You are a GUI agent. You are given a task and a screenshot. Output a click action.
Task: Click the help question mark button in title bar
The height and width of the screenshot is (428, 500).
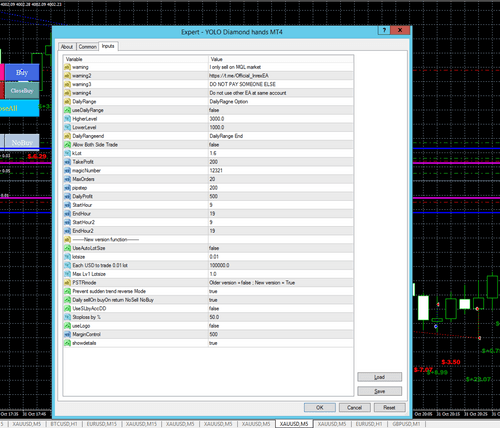[x=384, y=30]
